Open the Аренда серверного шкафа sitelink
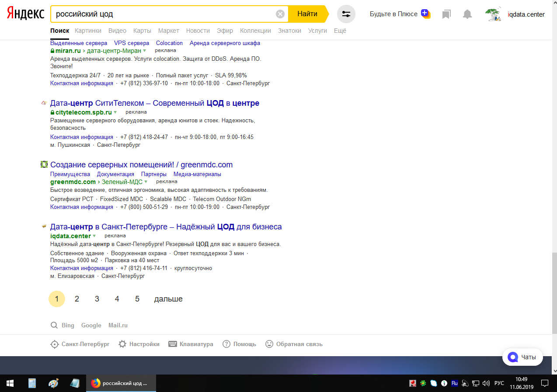 tap(225, 43)
